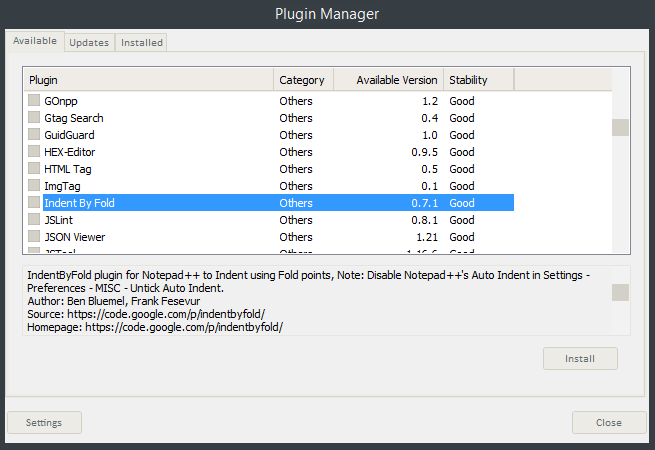Screen dimensions: 655x450
Task: Tick the GuidGuard plugin checkbox
Action: pyautogui.click(x=34, y=135)
